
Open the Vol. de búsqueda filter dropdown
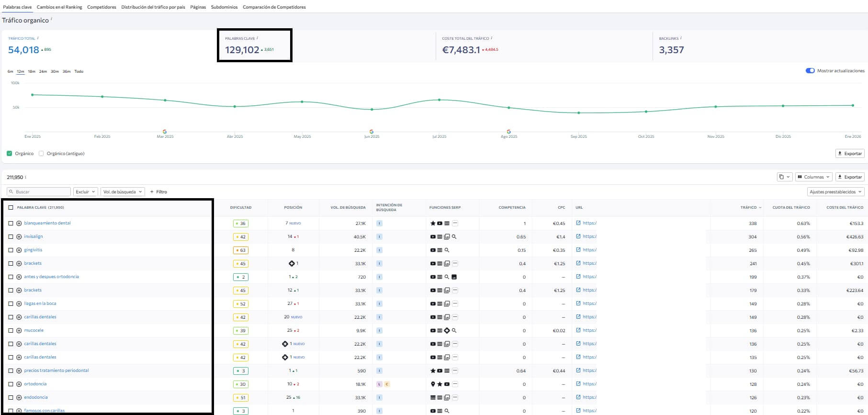pos(123,192)
